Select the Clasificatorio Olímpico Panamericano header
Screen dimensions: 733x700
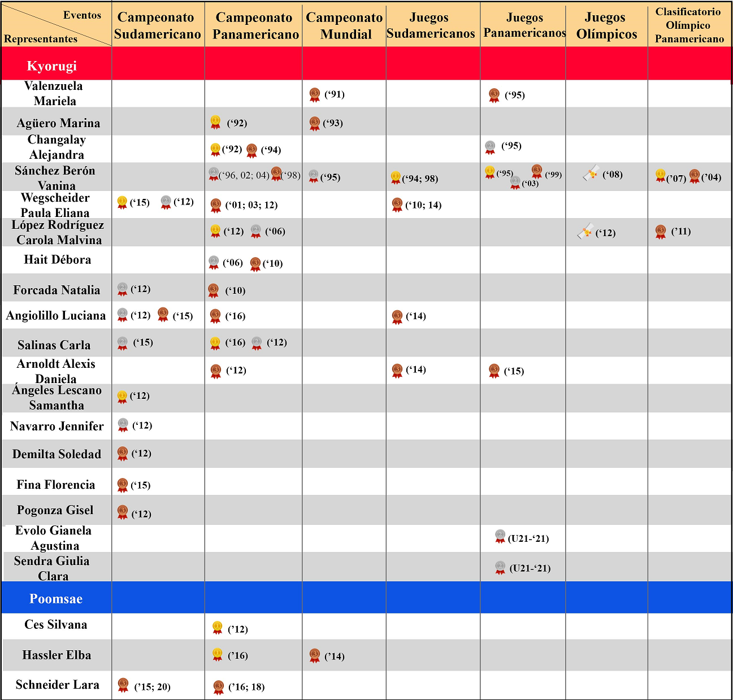click(689, 25)
